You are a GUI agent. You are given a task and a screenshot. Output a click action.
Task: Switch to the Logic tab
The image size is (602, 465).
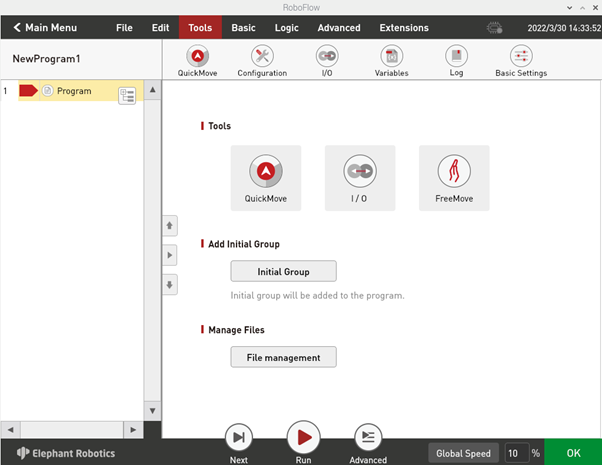click(x=286, y=28)
